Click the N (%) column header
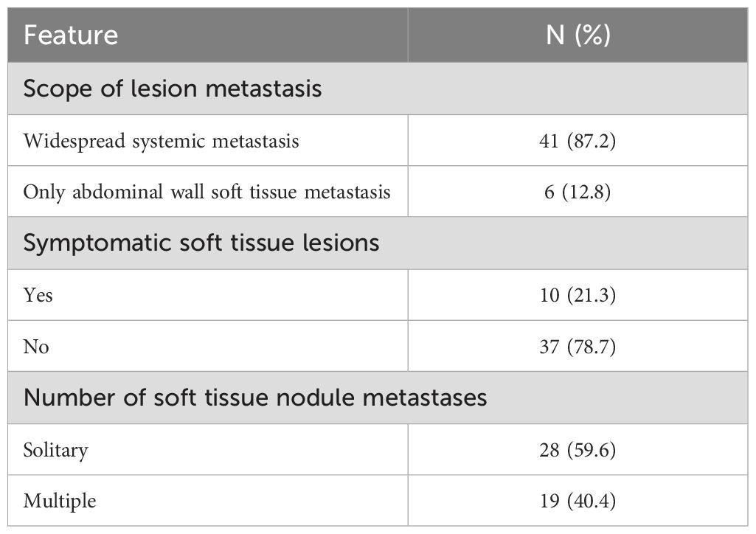 [x=578, y=35]
